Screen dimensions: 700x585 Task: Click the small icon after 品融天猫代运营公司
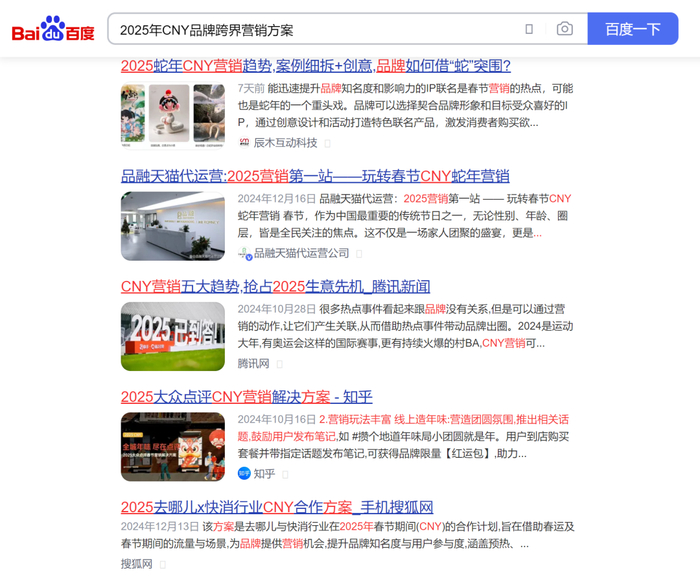coord(359,254)
